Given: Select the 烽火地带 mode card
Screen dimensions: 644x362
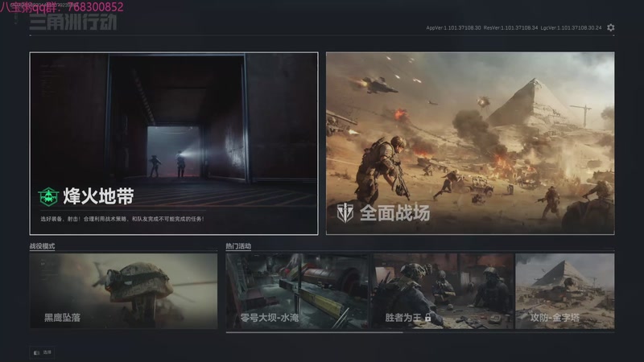Looking at the screenshot, I should [174, 143].
